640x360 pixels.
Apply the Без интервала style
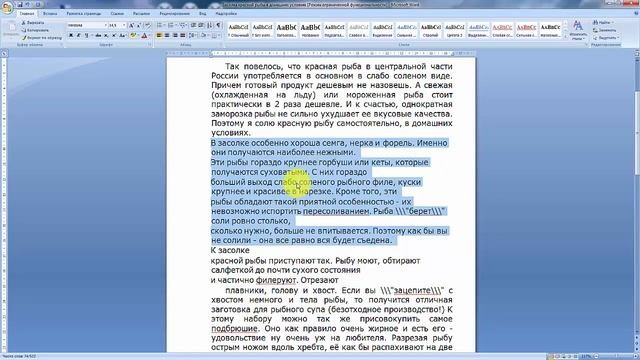click(x=262, y=30)
